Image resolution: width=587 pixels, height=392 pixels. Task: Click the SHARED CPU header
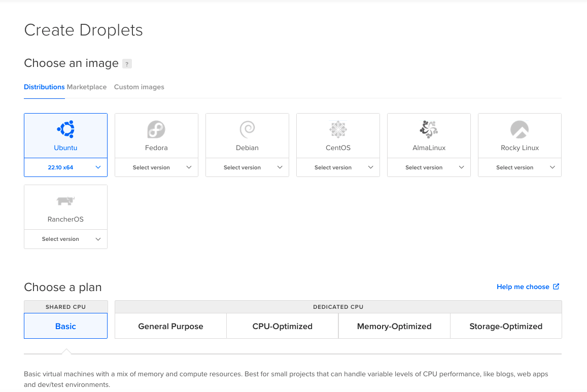click(x=65, y=307)
